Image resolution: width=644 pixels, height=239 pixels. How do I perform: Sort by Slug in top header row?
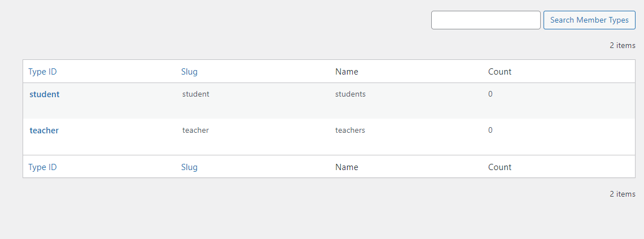click(190, 72)
